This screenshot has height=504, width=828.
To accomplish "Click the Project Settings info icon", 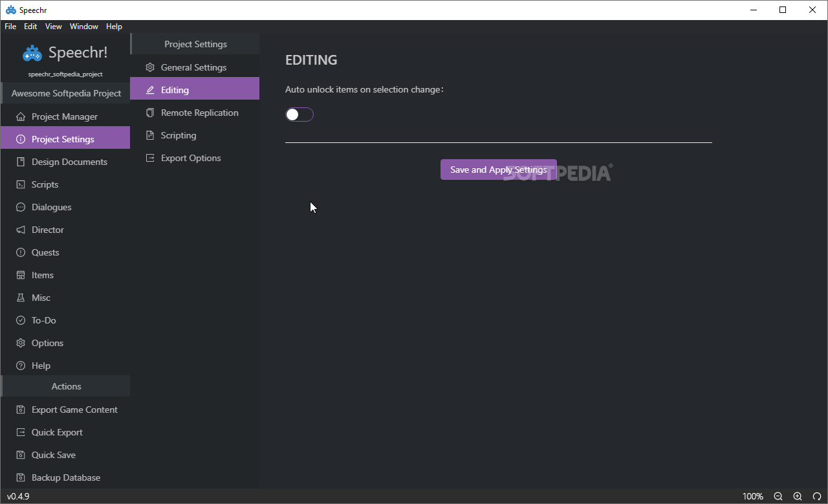I will 20,139.
